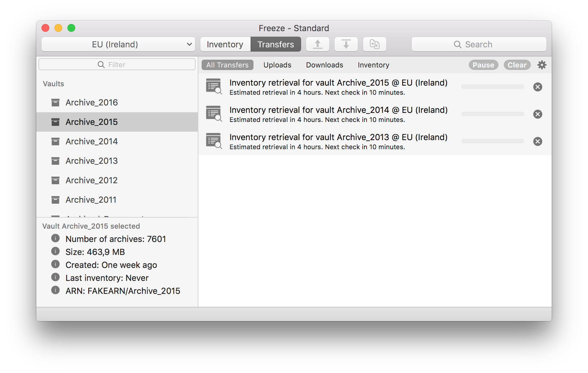Select the Archive_2016 vault

(x=117, y=102)
